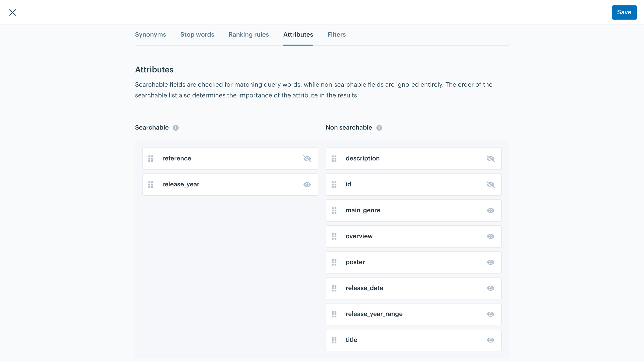The width and height of the screenshot is (644, 362).
Task: Hide the release_date attribute
Action: pos(490,288)
